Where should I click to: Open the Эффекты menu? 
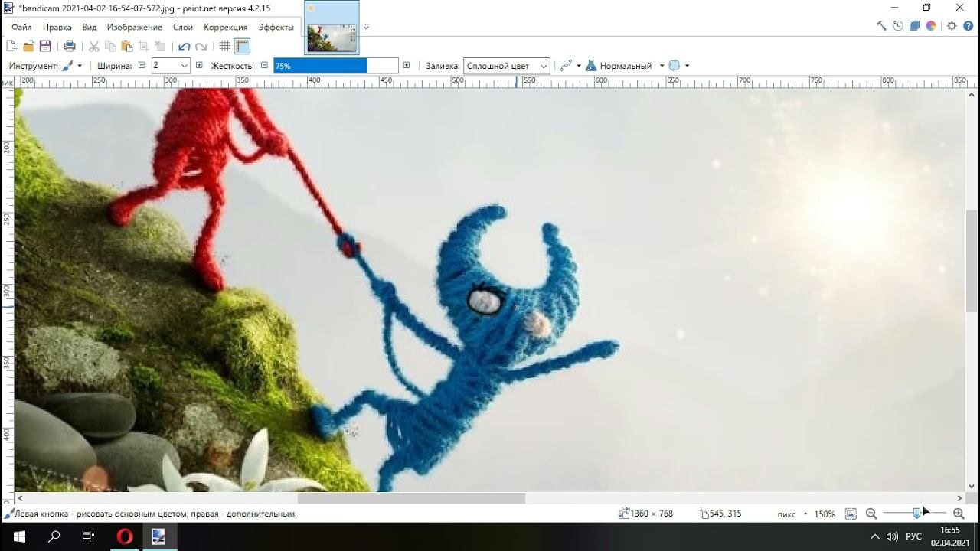(x=276, y=27)
